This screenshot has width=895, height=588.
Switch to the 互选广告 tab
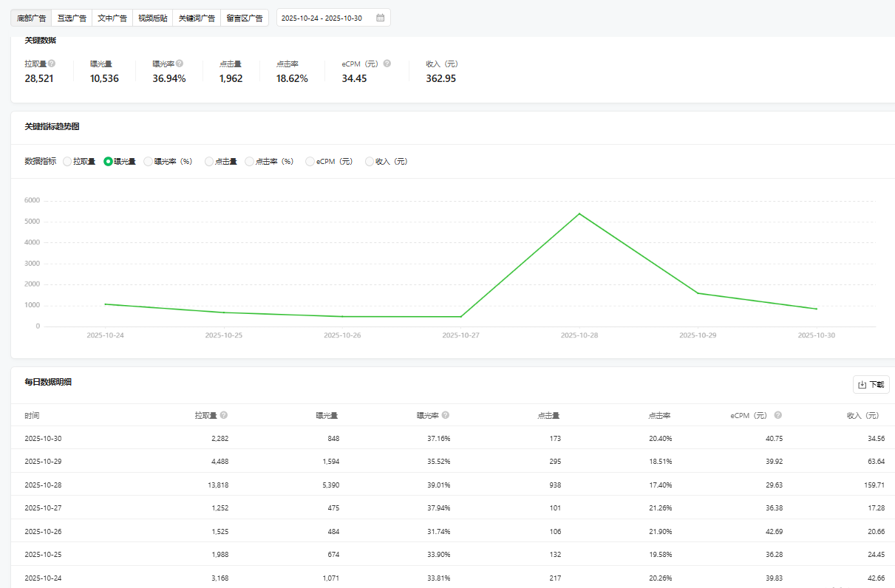tap(72, 18)
